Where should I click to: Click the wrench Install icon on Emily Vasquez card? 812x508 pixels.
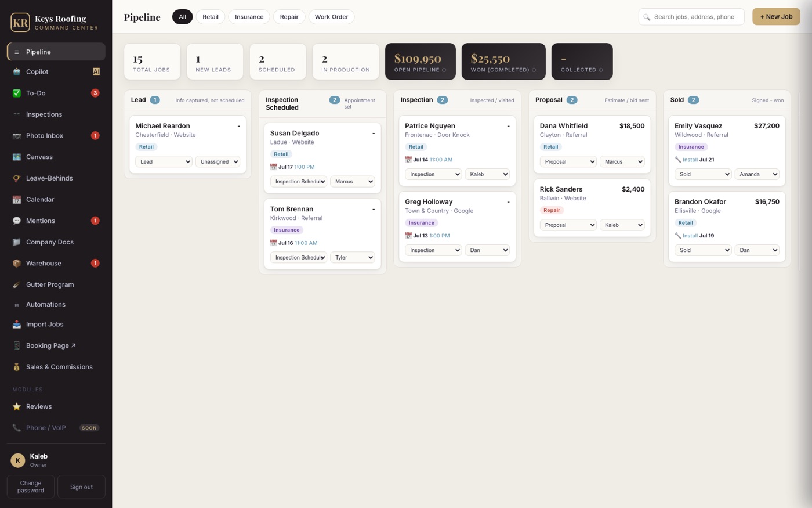(x=678, y=160)
